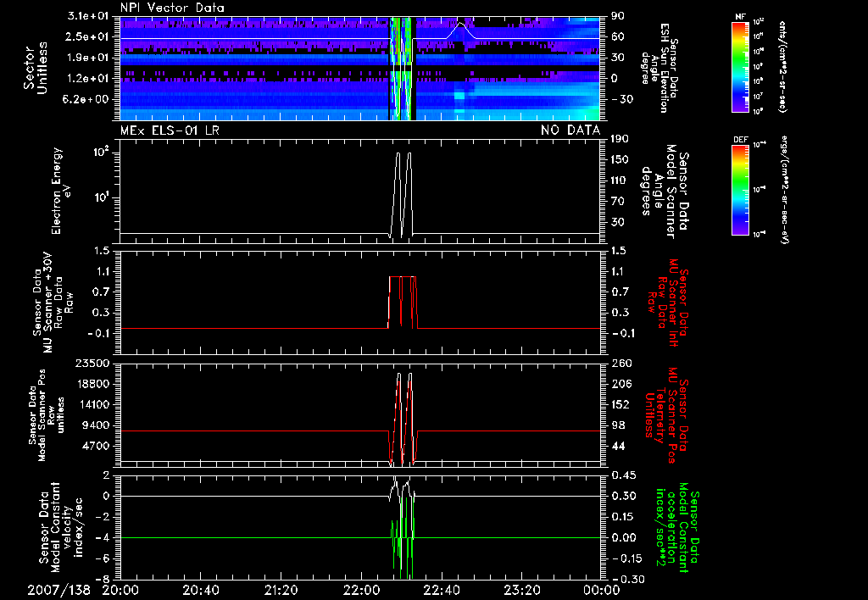Click the DEF color scale bar
Screen dimensions: 868x600
tap(740, 190)
